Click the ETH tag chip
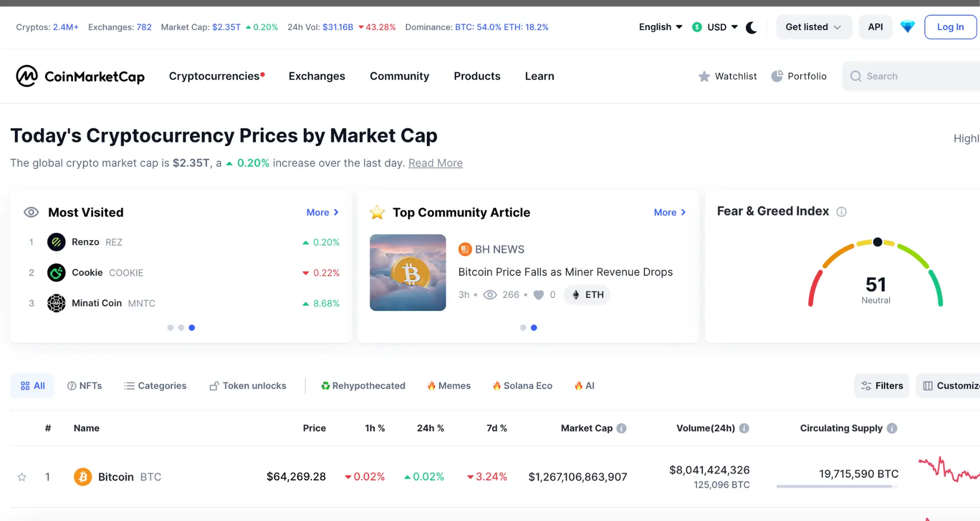 [587, 295]
